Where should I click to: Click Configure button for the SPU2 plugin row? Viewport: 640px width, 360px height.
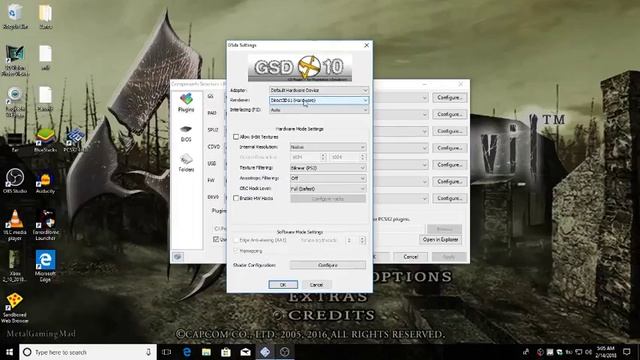449,131
